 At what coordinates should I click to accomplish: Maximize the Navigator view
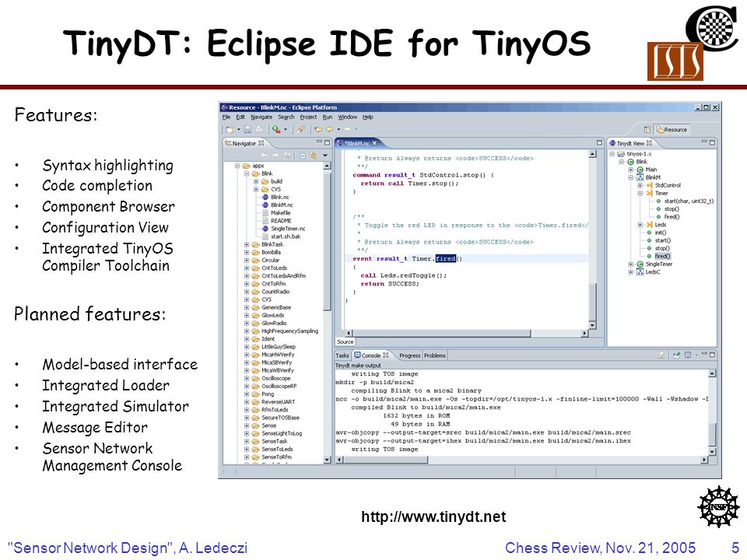tap(328, 142)
